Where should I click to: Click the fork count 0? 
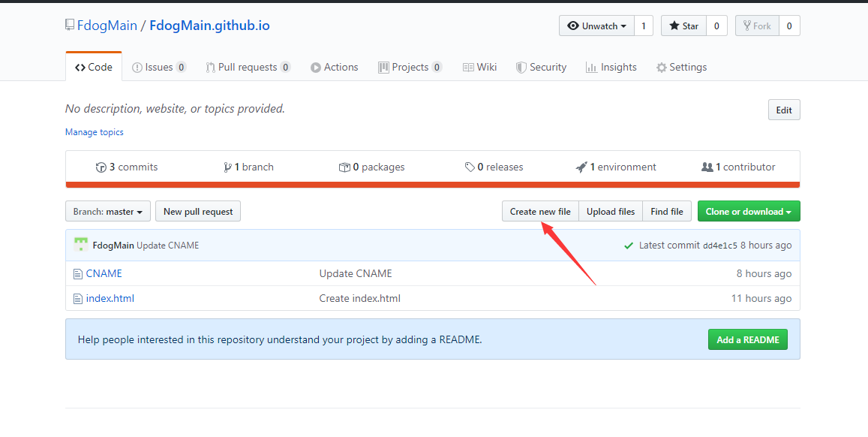[x=788, y=26]
